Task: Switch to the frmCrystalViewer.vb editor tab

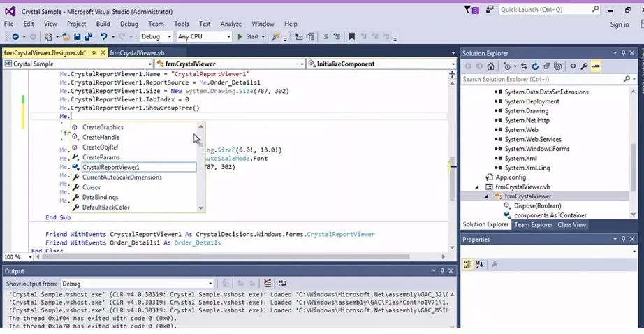Action: click(136, 52)
